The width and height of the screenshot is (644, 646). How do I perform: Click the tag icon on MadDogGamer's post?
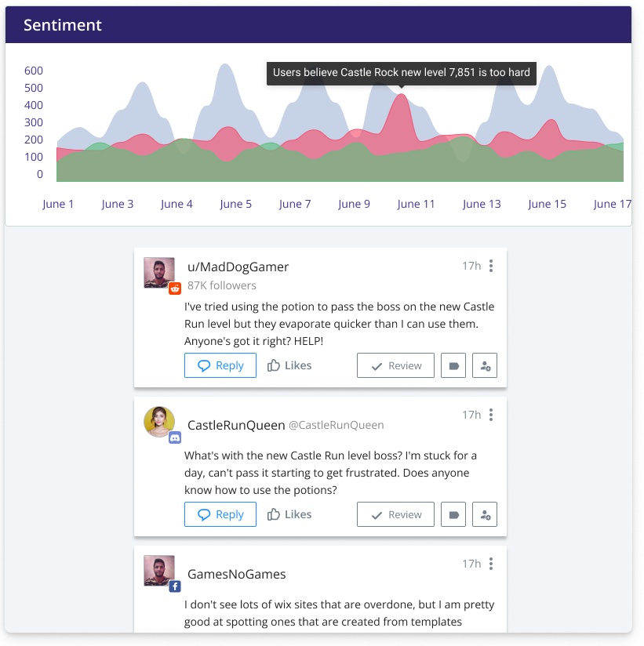453,365
